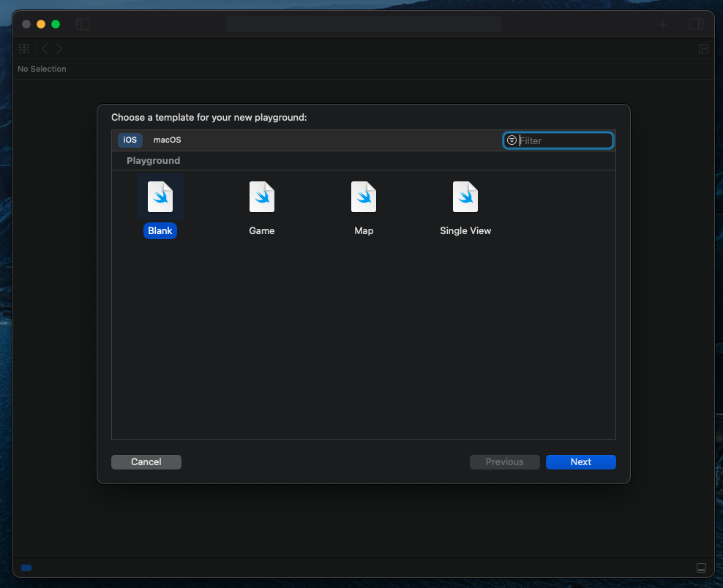This screenshot has width=723, height=588.
Task: Select the Map playground template icon
Action: point(364,197)
